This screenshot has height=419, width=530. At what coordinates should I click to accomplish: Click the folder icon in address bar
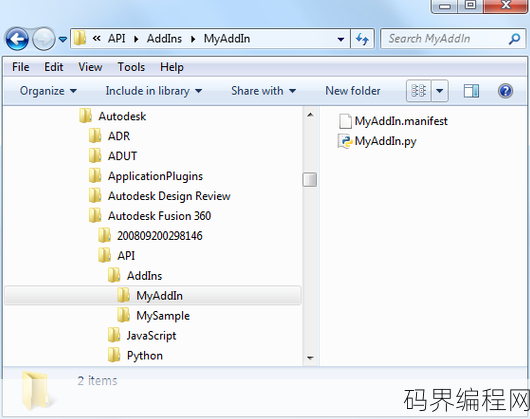click(x=80, y=38)
